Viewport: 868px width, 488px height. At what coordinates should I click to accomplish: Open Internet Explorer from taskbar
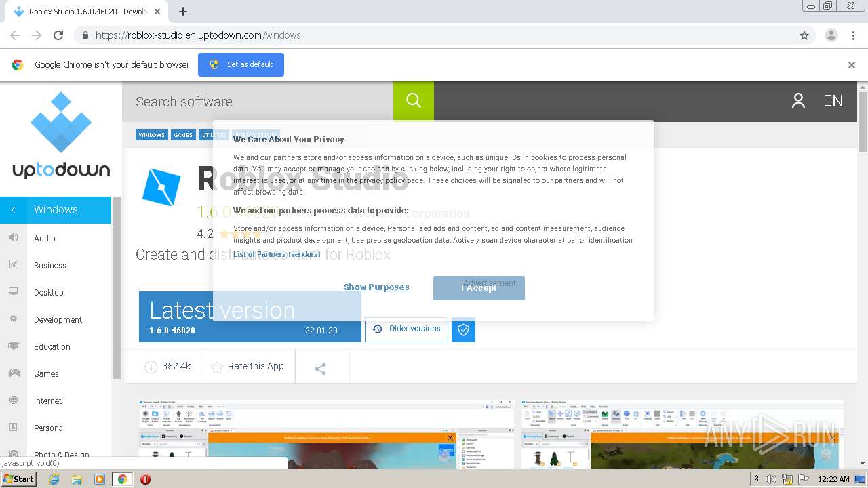(54, 479)
